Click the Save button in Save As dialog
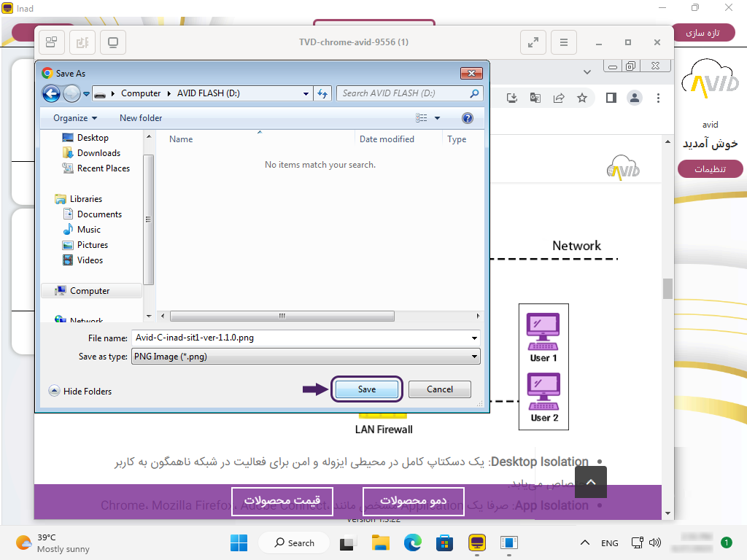 coord(366,389)
